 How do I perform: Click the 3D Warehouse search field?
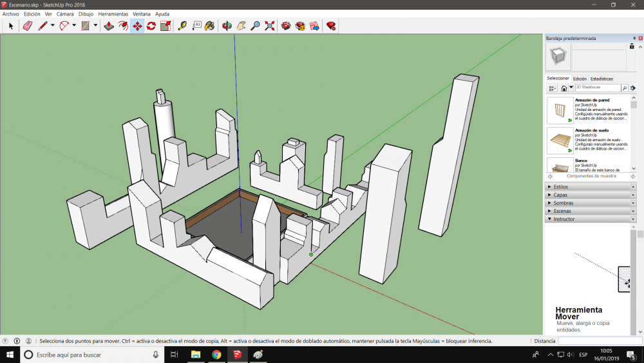pyautogui.click(x=598, y=88)
